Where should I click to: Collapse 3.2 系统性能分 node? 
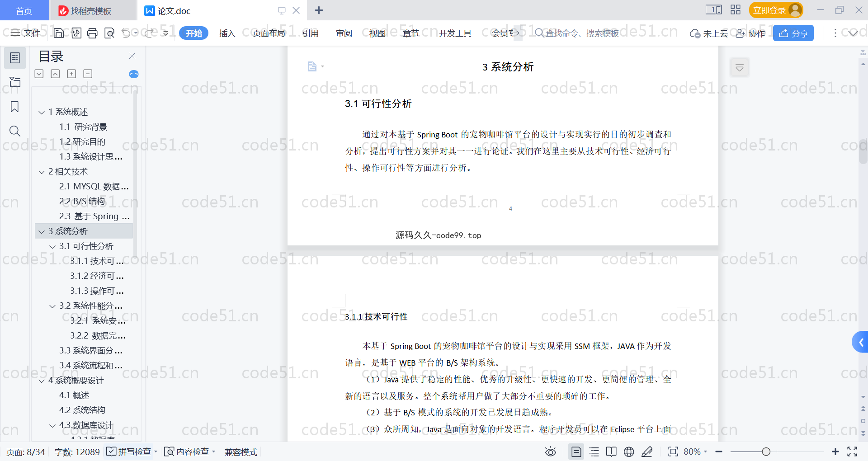point(52,306)
